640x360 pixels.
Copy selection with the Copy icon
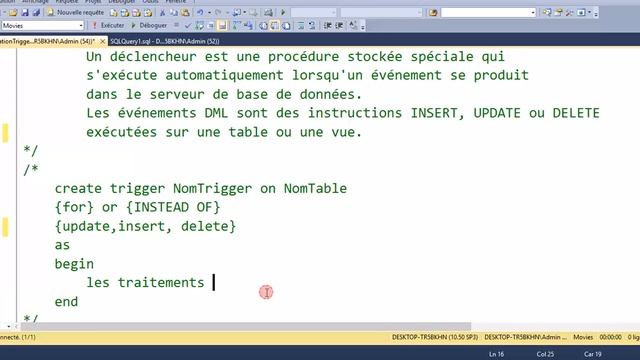173,13
